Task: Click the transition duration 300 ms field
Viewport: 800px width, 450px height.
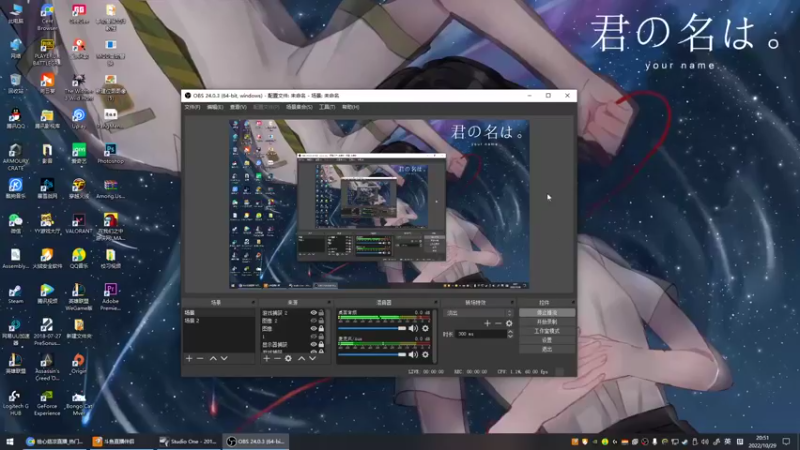Action: click(481, 334)
